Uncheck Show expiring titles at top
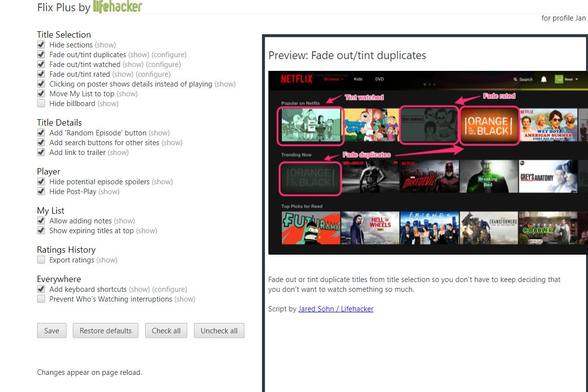 (41, 230)
